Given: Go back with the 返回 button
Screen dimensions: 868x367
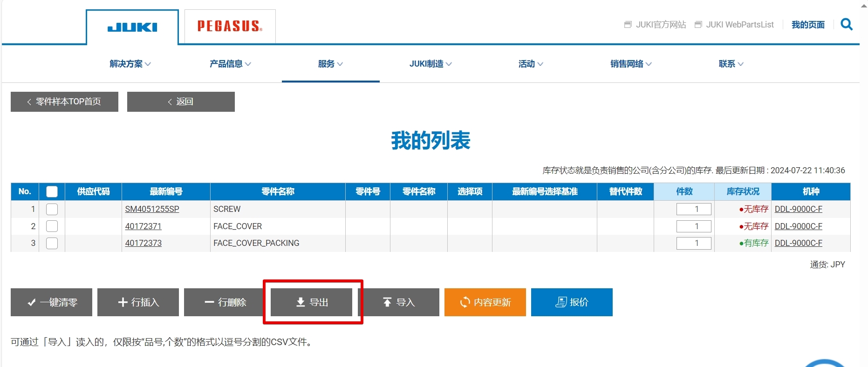Looking at the screenshot, I should (181, 102).
